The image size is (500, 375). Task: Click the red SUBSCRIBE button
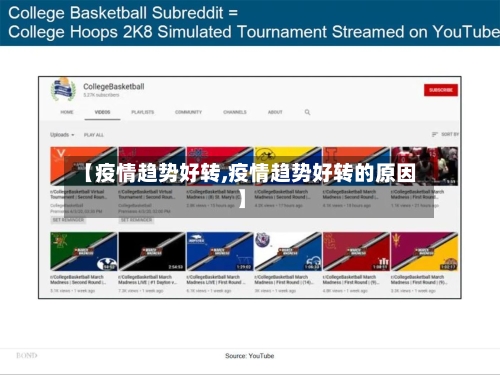click(441, 90)
